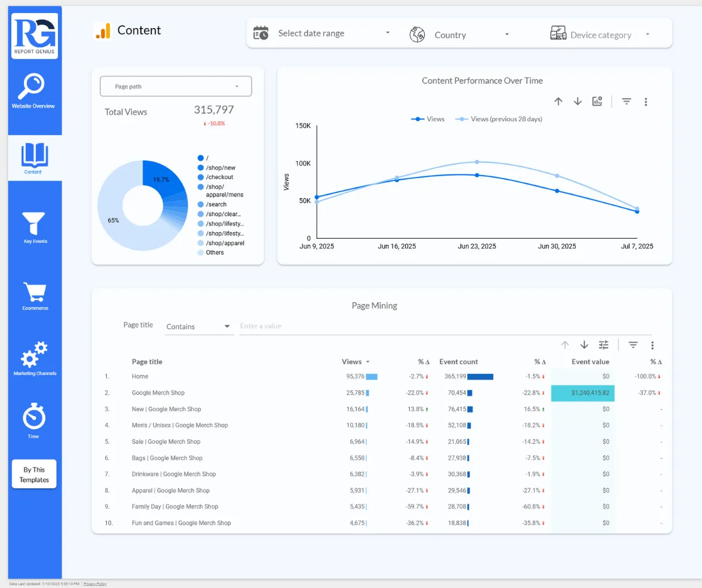Open Ecommerce cart icon
Viewport: 702px width, 588px height.
35,293
